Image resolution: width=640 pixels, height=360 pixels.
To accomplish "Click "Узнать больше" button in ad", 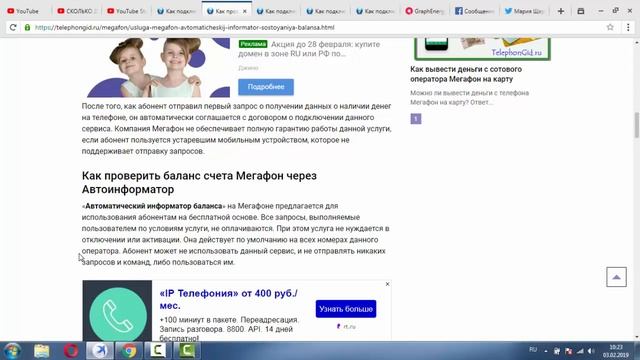I will (x=346, y=309).
